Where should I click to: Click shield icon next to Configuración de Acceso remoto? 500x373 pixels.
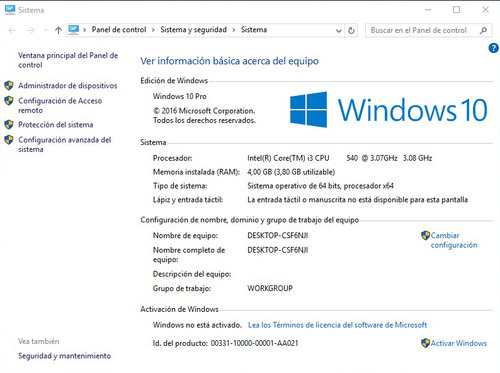9,100
